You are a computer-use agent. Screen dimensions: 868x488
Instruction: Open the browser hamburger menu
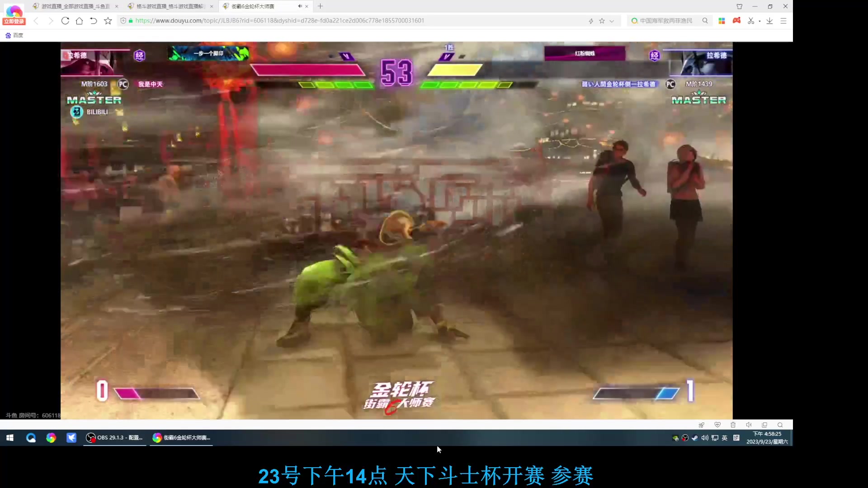783,21
